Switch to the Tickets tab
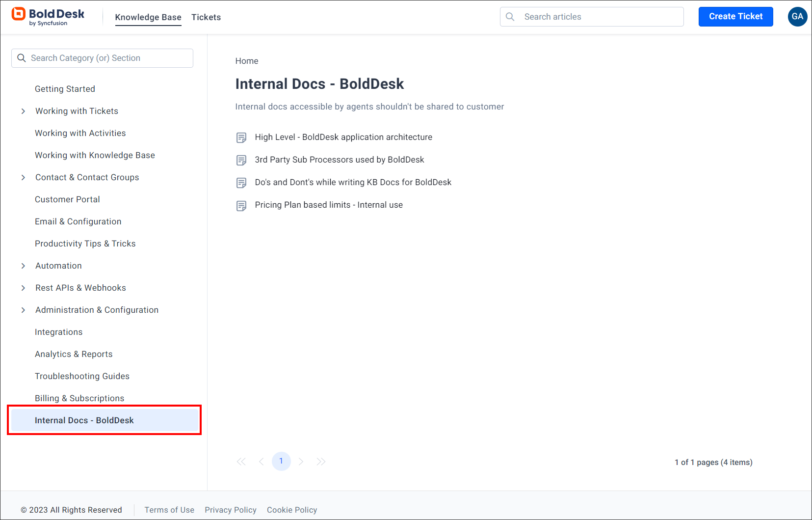The image size is (812, 520). tap(206, 17)
